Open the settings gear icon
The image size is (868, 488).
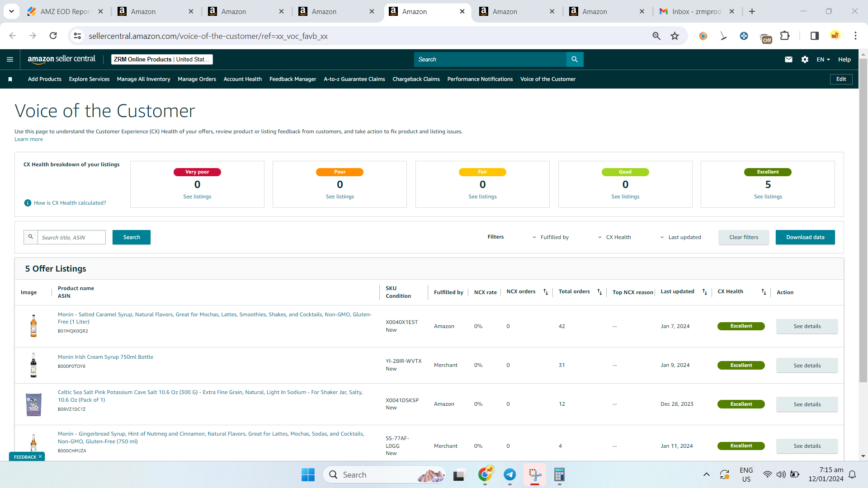[x=805, y=59]
